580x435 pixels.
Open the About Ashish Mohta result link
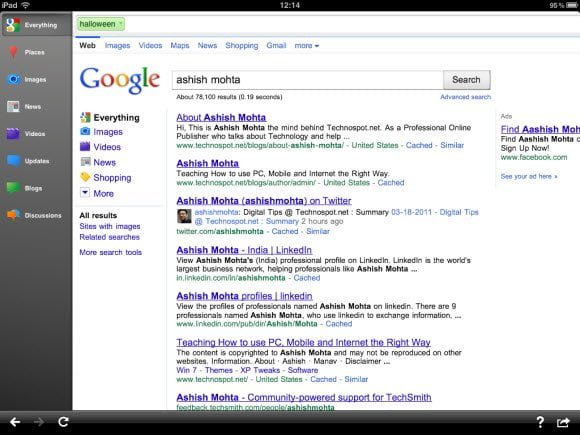click(221, 118)
